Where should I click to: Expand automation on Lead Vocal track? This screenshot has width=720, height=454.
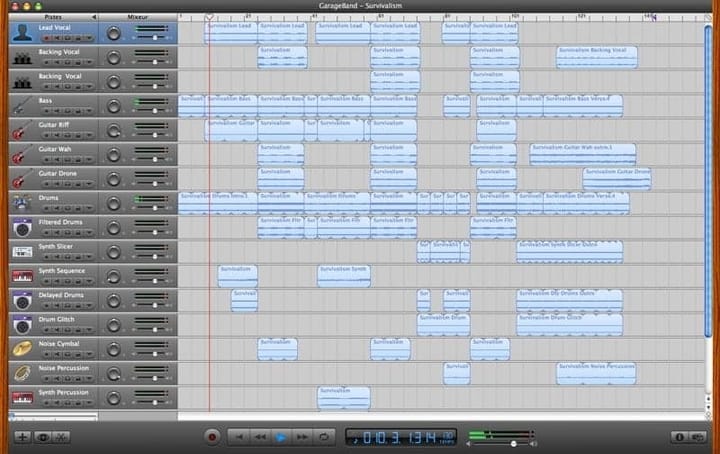(x=88, y=39)
